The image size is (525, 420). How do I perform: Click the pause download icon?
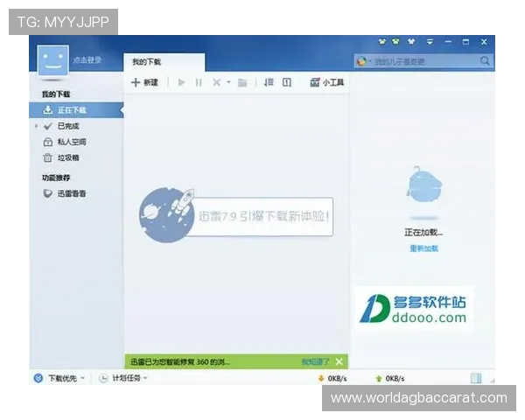pos(199,82)
